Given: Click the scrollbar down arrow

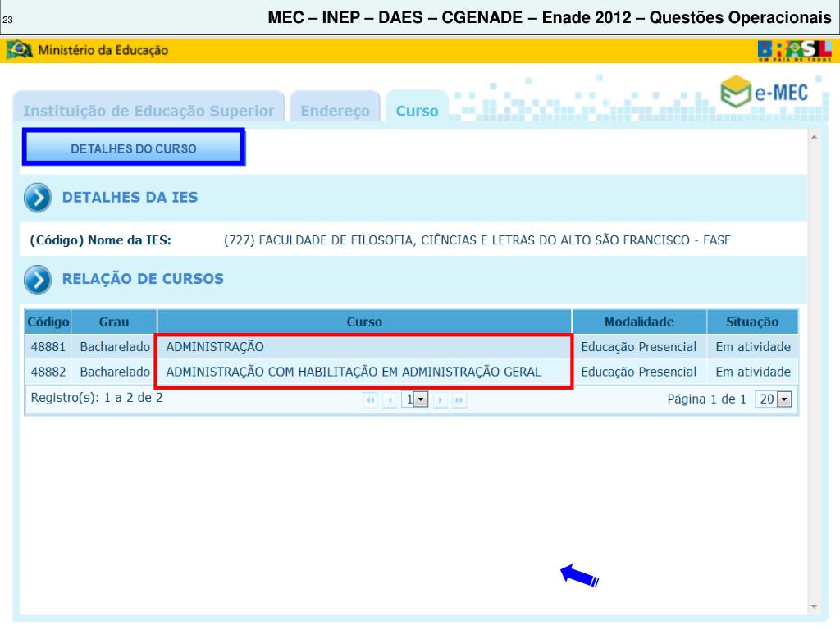Looking at the screenshot, I should (x=815, y=606).
